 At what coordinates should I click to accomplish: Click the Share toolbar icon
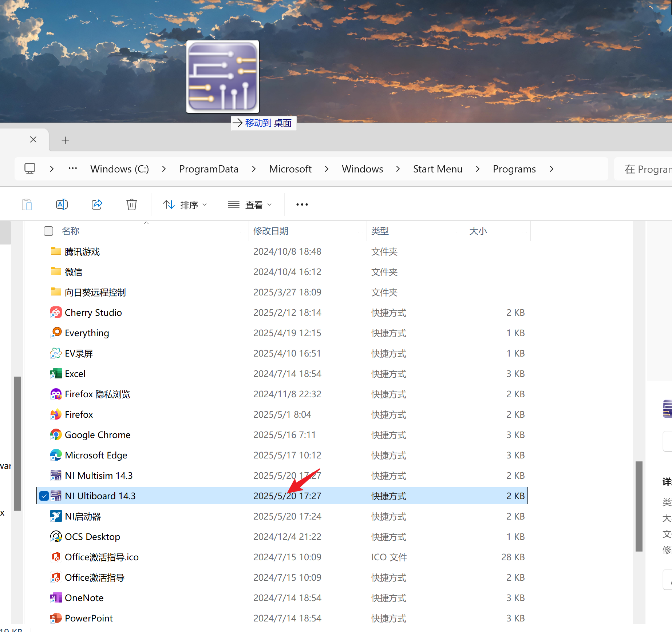pos(97,205)
